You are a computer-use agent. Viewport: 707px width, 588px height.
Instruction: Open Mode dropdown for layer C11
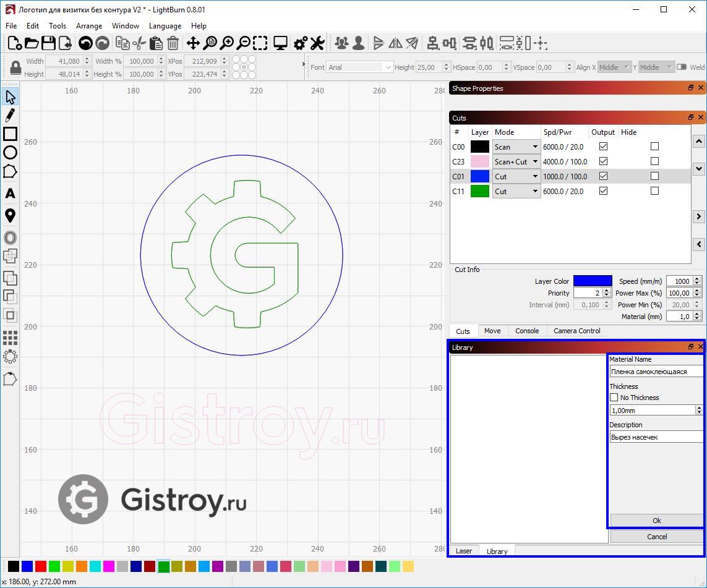tap(516, 192)
